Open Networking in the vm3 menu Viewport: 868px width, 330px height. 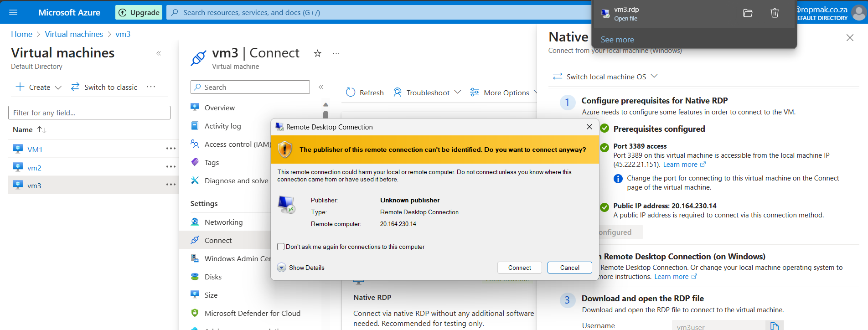[x=223, y=222]
